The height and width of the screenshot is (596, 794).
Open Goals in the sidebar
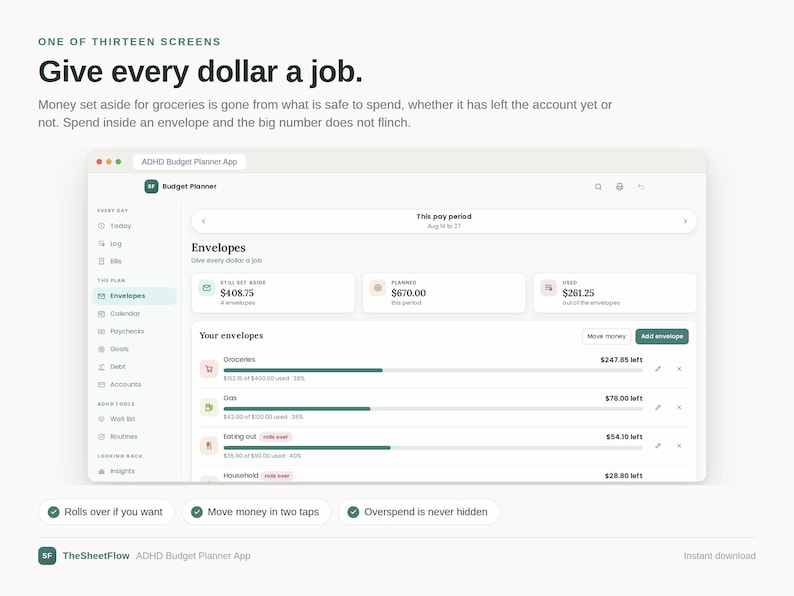point(134,349)
